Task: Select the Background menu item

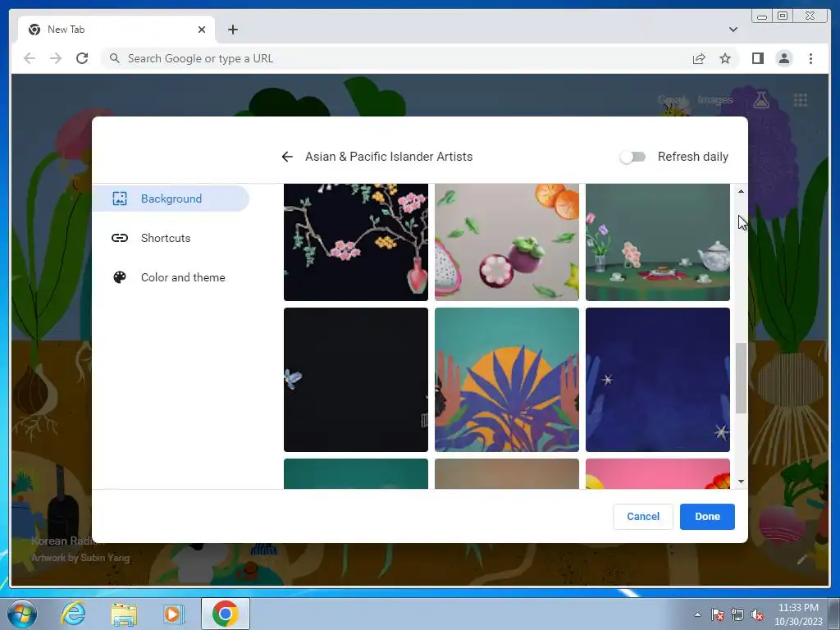Action: [x=171, y=199]
